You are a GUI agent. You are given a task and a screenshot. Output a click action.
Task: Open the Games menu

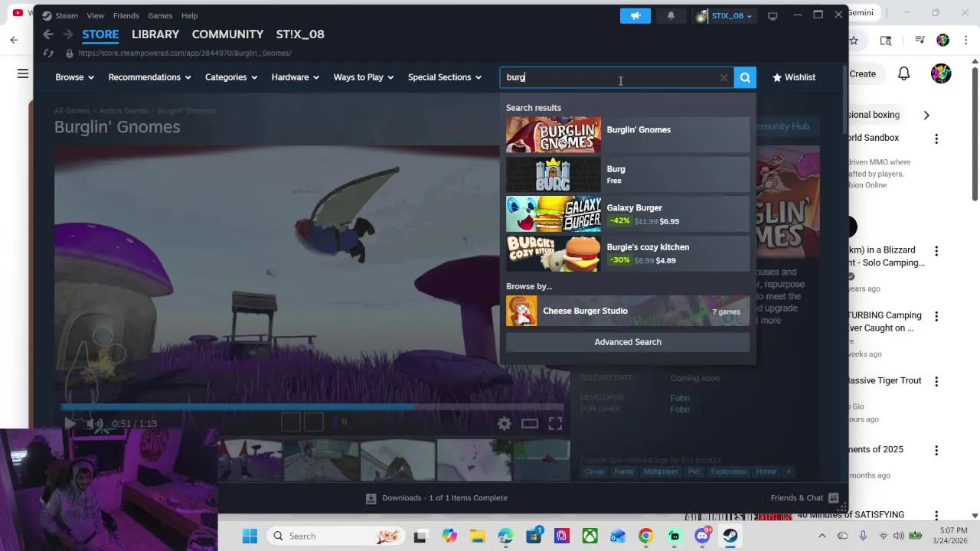coord(160,15)
